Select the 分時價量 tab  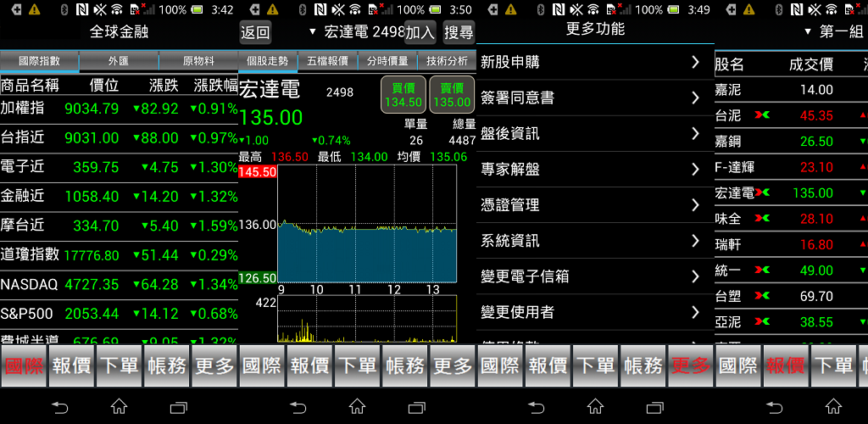tap(387, 61)
